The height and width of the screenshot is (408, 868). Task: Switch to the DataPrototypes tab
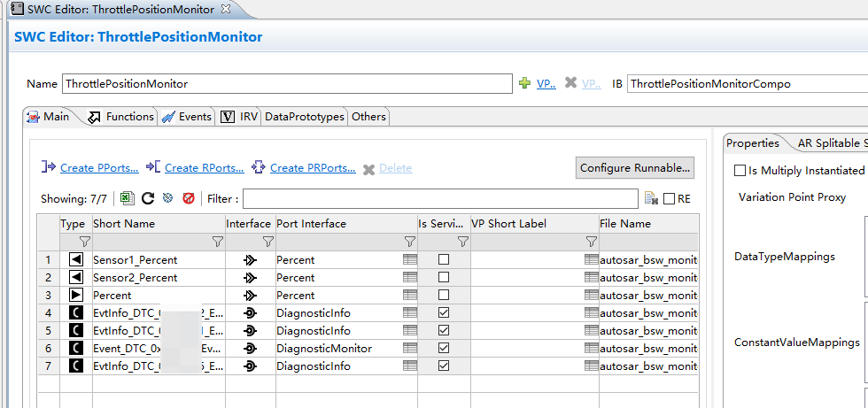[305, 117]
